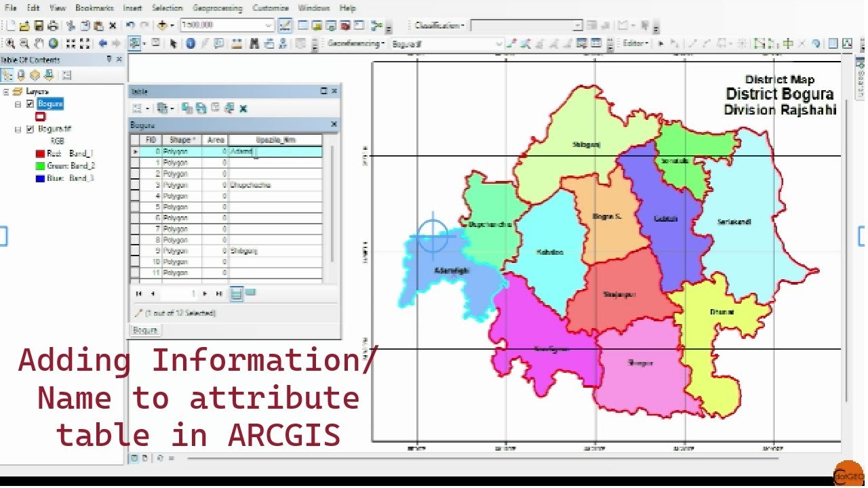
Task: List By Source in contents
Action: coord(21,75)
